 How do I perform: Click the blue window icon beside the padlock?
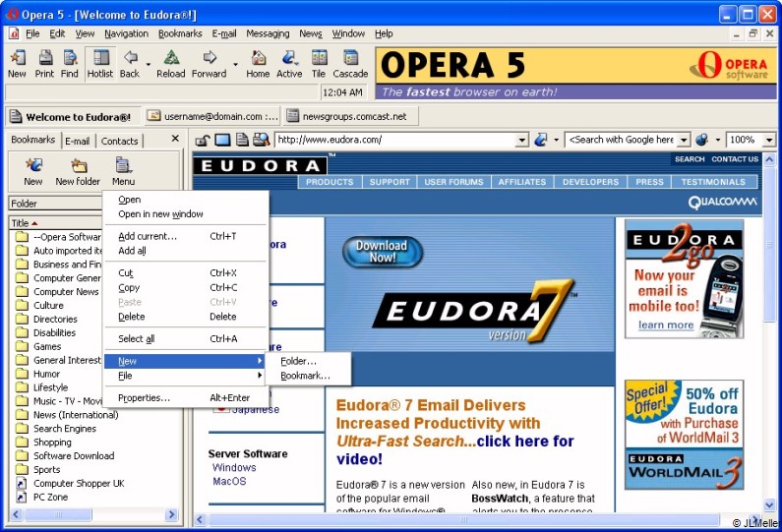point(222,140)
